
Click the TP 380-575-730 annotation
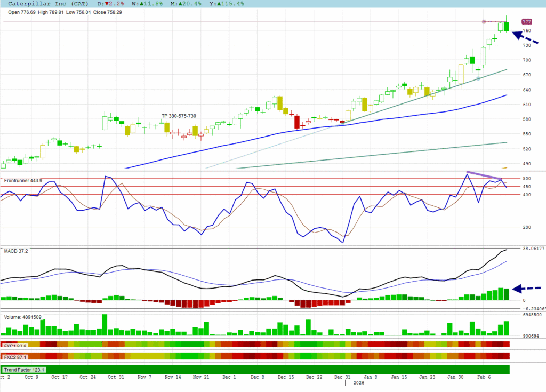coord(179,116)
